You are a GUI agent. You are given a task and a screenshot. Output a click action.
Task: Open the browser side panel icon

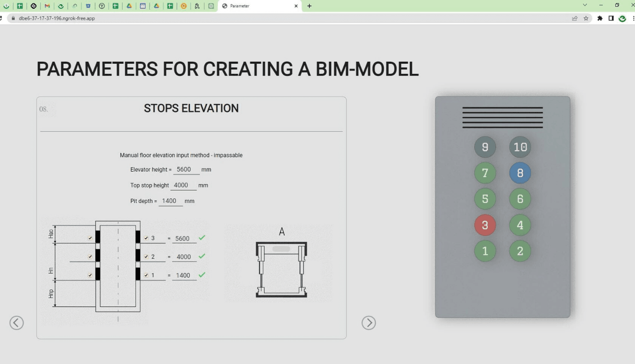pyautogui.click(x=611, y=18)
